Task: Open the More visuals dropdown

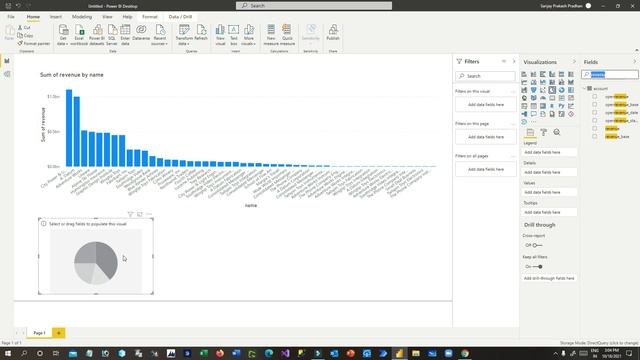Action: [x=249, y=34]
